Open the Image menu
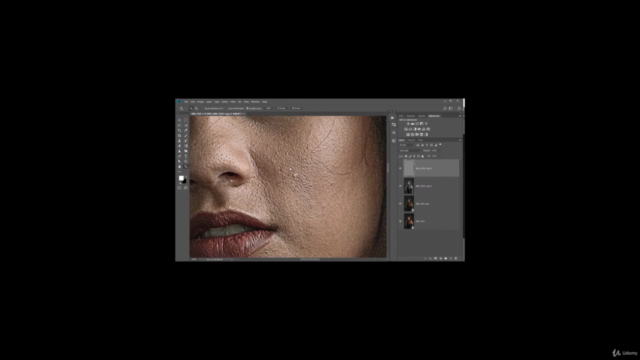This screenshot has height=360, width=640. coord(200,102)
